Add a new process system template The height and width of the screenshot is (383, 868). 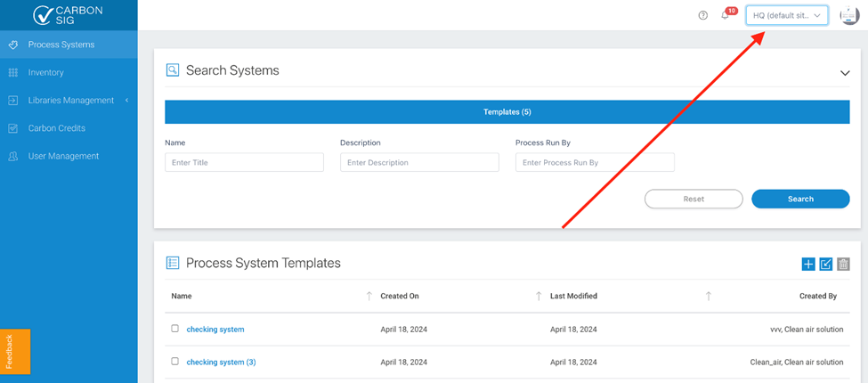[x=808, y=264]
